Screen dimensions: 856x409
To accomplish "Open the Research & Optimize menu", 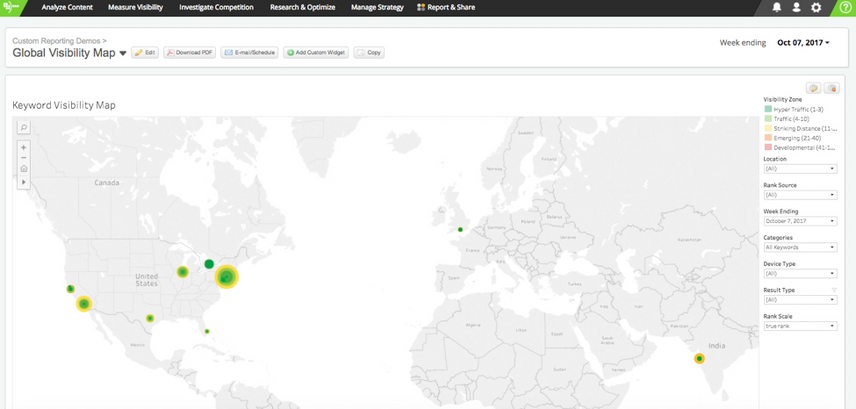I will click(302, 8).
